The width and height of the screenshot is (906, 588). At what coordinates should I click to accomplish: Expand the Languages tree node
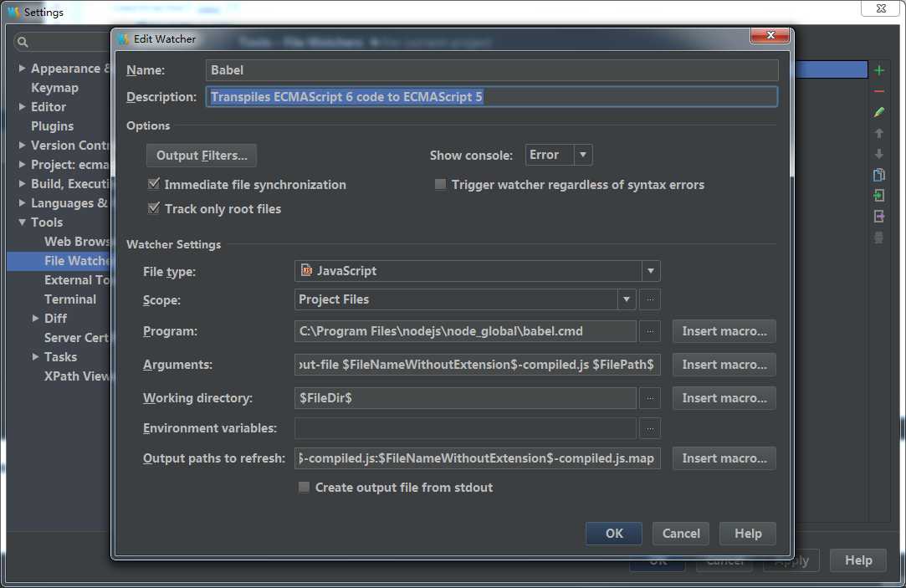pos(22,202)
